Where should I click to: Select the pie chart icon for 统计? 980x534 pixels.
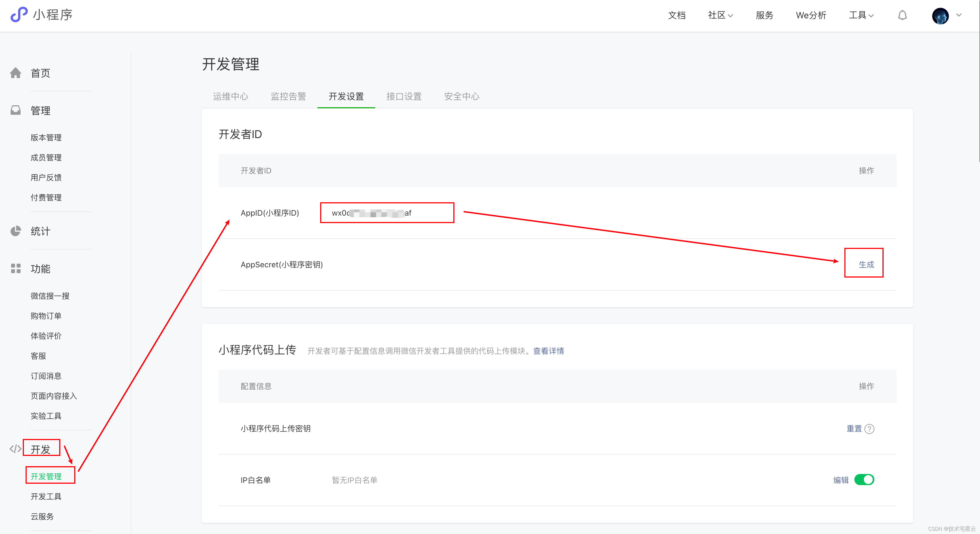click(x=16, y=231)
